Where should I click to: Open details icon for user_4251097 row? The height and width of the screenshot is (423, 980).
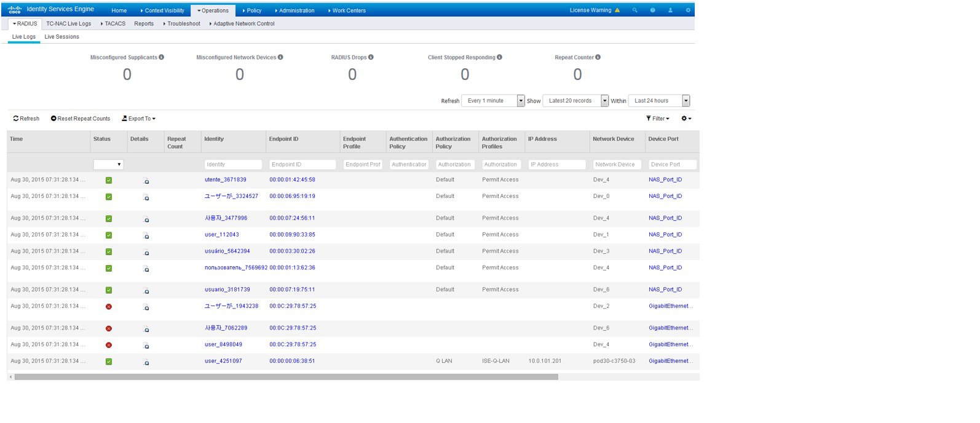[146, 363]
